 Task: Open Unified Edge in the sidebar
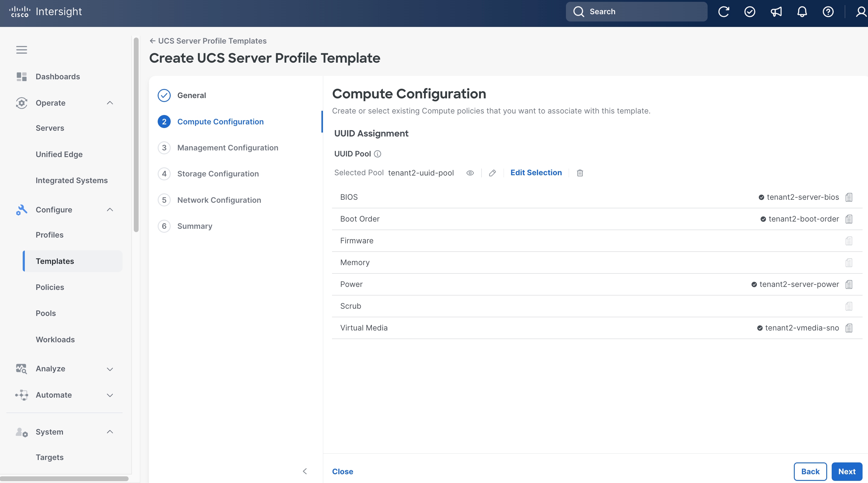point(59,154)
